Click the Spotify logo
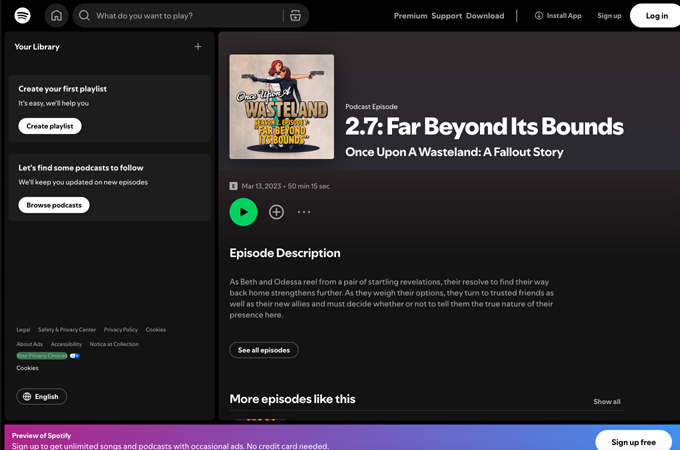The width and height of the screenshot is (680, 450). tap(23, 16)
